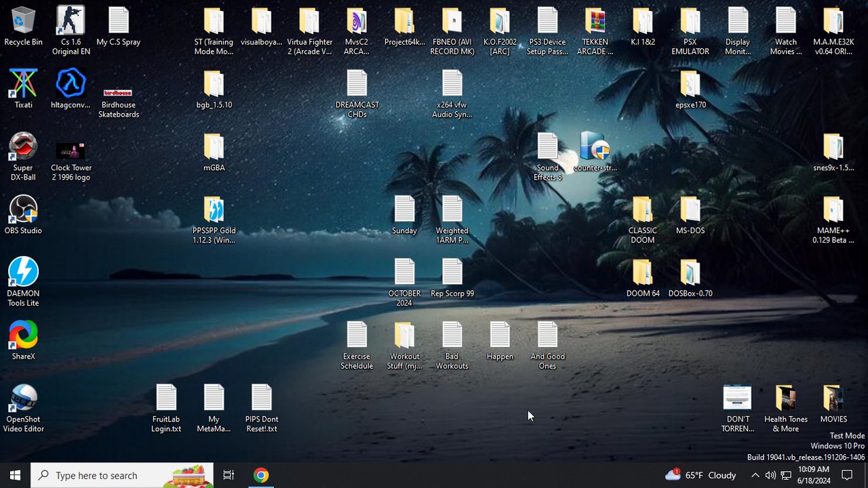This screenshot has height=488, width=868.
Task: Select the Exercise Scheldule file
Action: 357,346
